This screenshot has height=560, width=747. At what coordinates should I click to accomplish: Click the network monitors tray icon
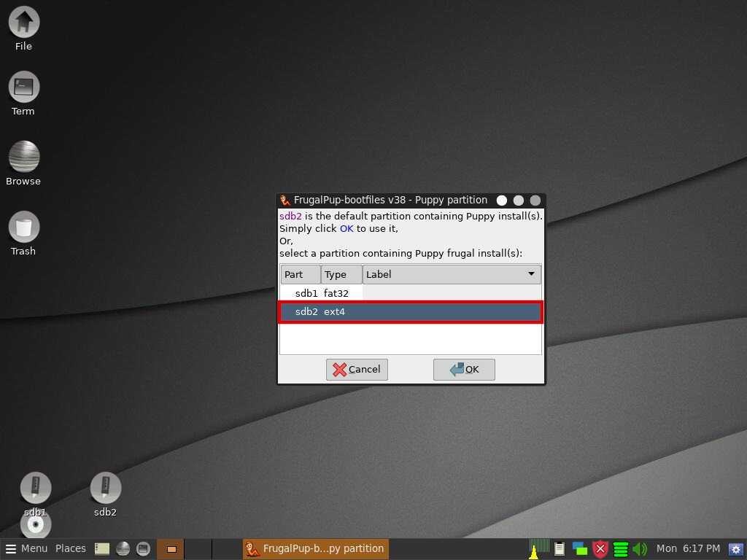[x=580, y=549]
